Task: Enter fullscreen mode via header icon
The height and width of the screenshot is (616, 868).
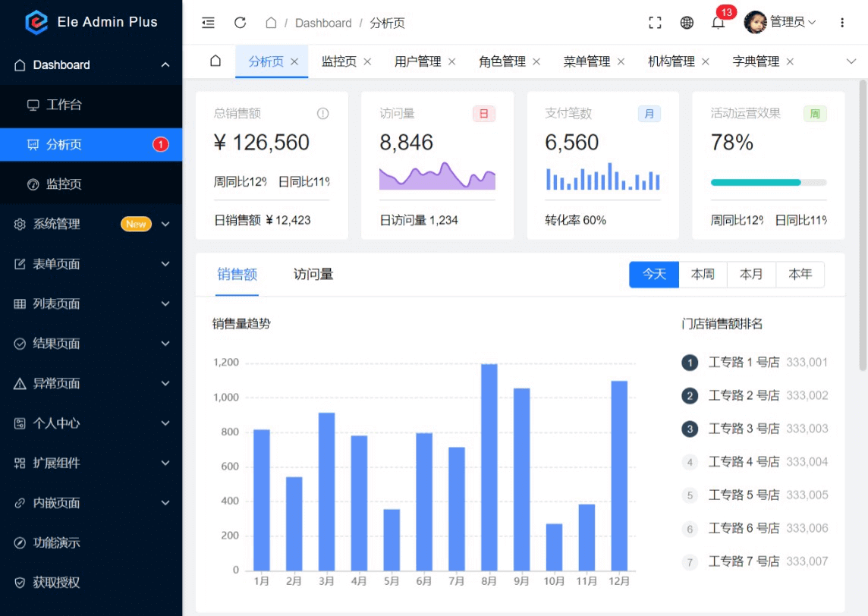Action: pyautogui.click(x=655, y=23)
